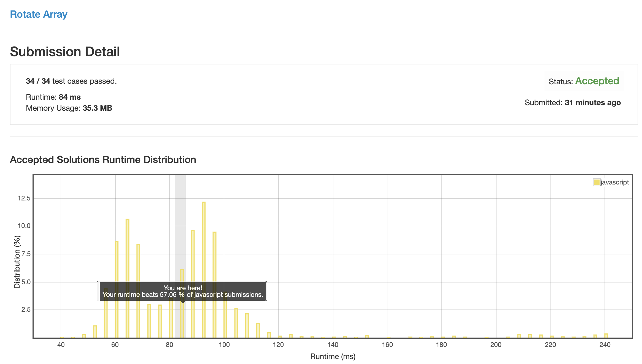Click the x-axis label '100'

click(224, 345)
